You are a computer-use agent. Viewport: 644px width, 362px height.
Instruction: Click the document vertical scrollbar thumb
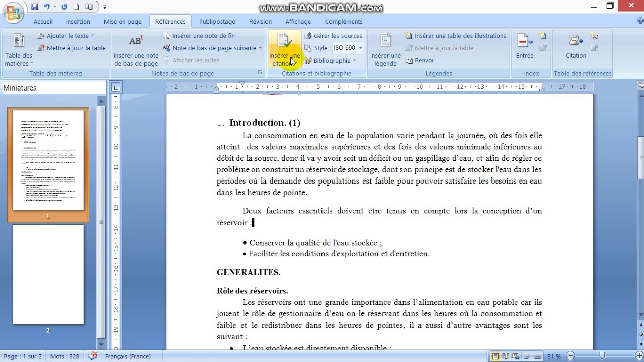(x=640, y=158)
